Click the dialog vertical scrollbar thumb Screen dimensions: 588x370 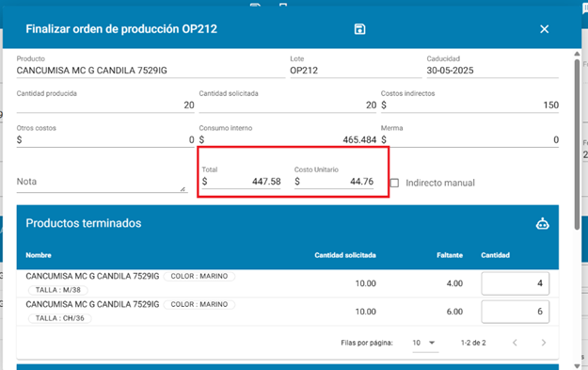(x=577, y=144)
